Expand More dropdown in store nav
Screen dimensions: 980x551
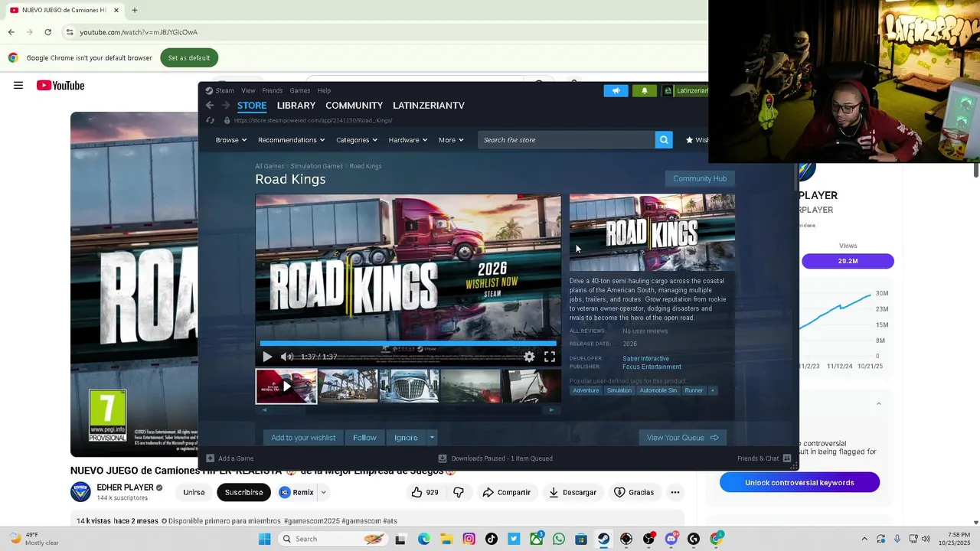451,140
